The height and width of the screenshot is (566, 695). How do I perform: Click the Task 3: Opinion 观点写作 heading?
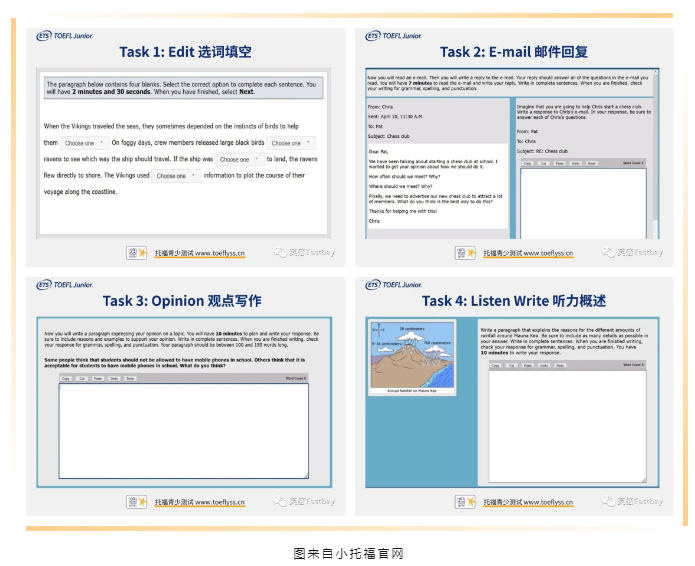(182, 301)
